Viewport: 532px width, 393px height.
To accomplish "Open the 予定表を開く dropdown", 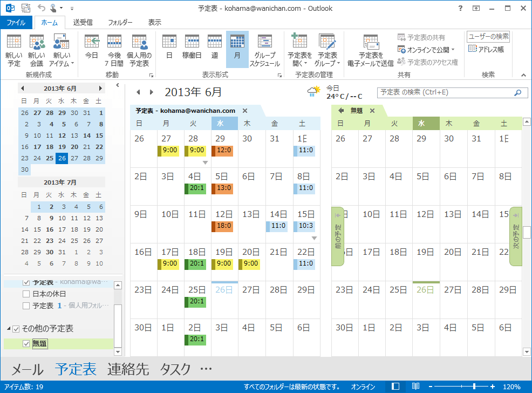I will point(299,50).
